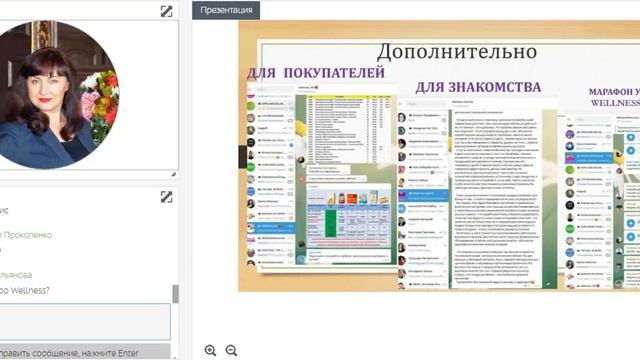Click the ДЛЯ ПОКУПАТЕЛЕЙ heading
640x360 pixels.
(316, 73)
